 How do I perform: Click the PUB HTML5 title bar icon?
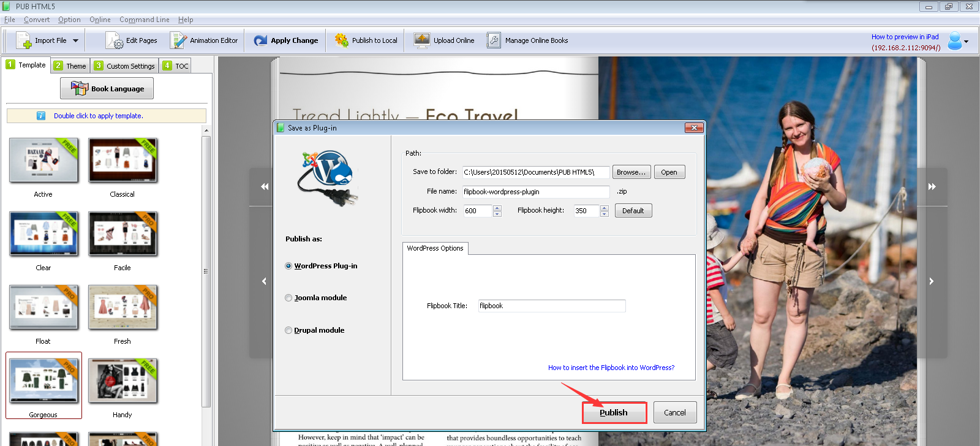pyautogui.click(x=7, y=6)
